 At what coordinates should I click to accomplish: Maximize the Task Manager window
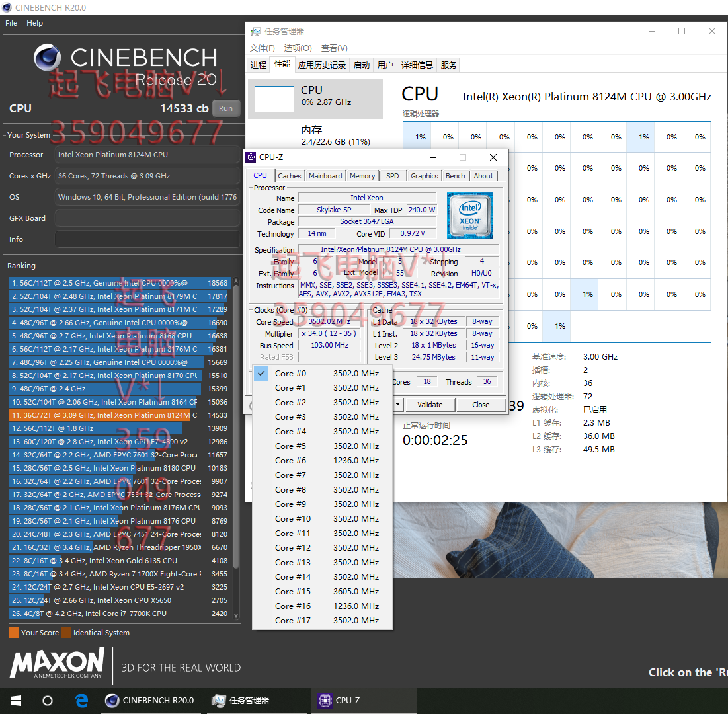pyautogui.click(x=682, y=31)
